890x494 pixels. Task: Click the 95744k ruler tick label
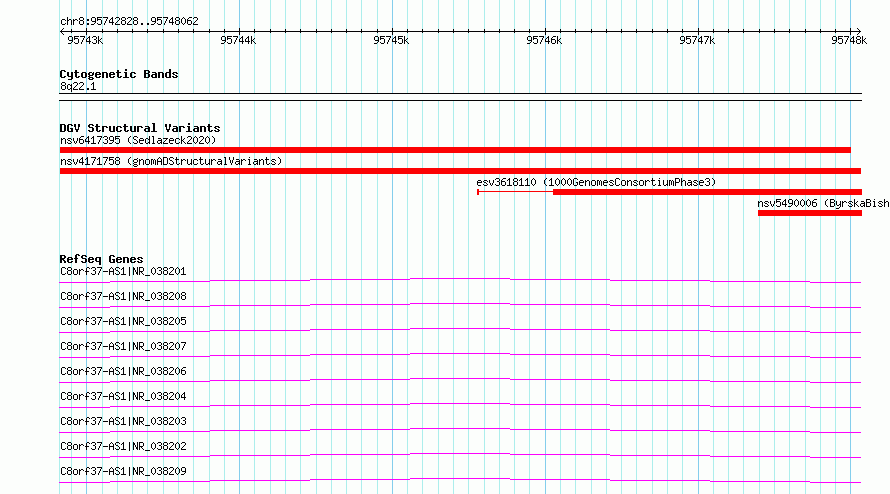pos(238,40)
